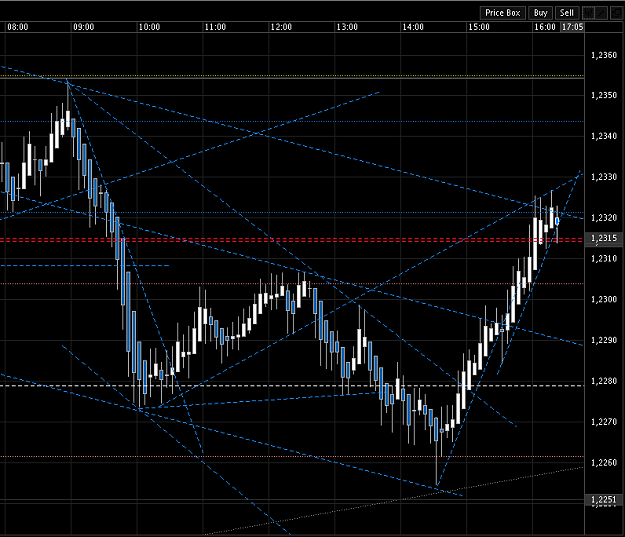Screen dimensions: 625x537
Task: Select the trendline drawing tool icon
Action: tap(601, 13)
